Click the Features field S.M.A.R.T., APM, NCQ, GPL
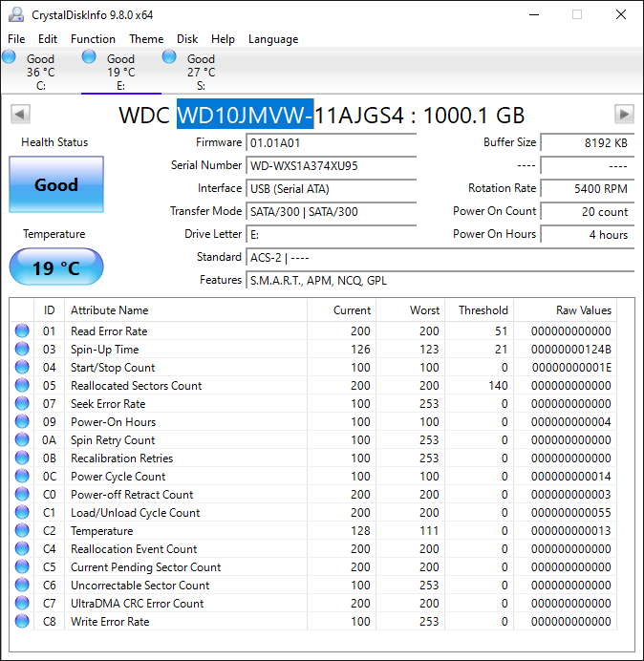 (x=440, y=280)
